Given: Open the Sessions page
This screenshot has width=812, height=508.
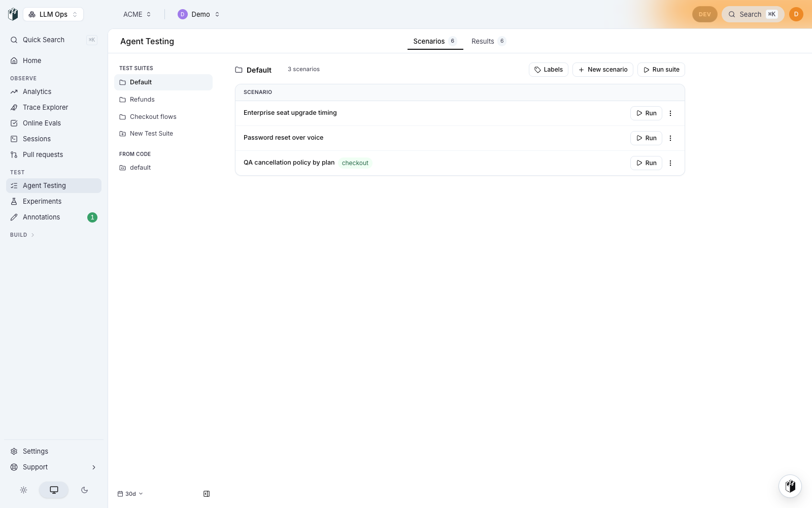Looking at the screenshot, I should 54,139.
